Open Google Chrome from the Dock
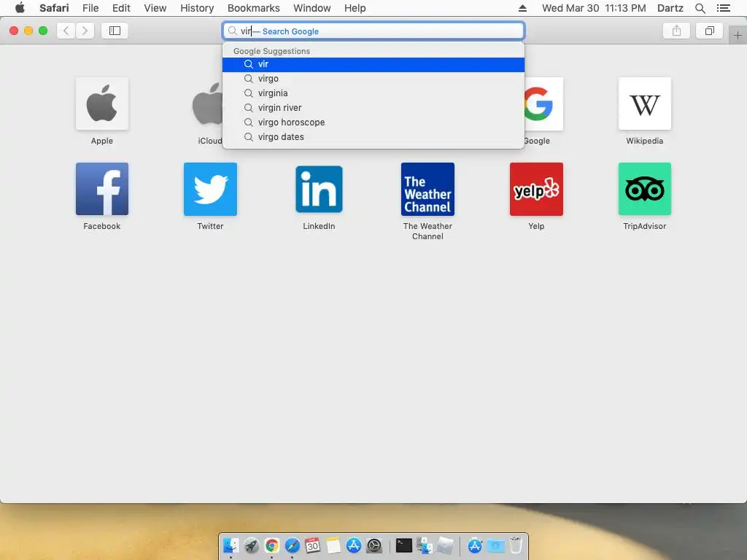 coord(272,545)
